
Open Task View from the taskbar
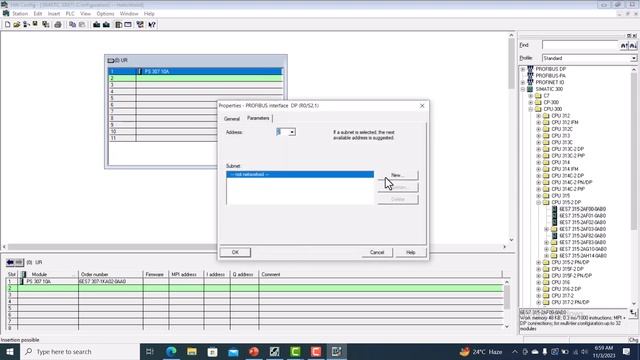[150, 351]
